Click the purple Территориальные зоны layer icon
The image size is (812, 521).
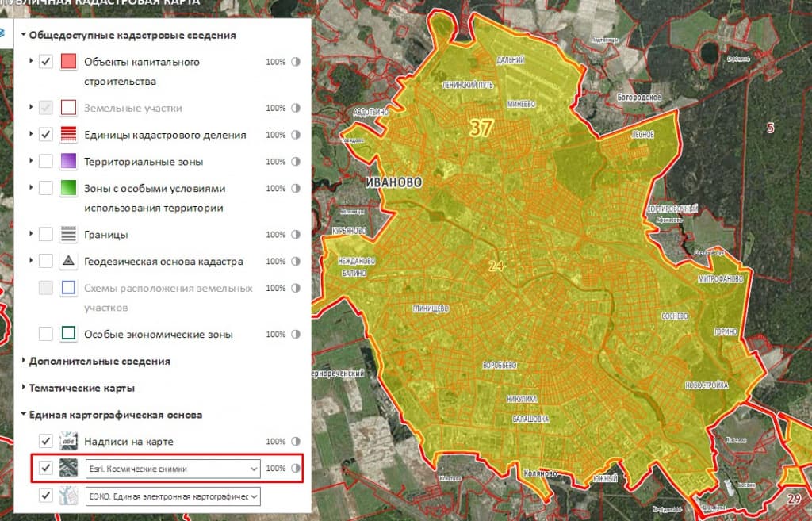coord(69,162)
